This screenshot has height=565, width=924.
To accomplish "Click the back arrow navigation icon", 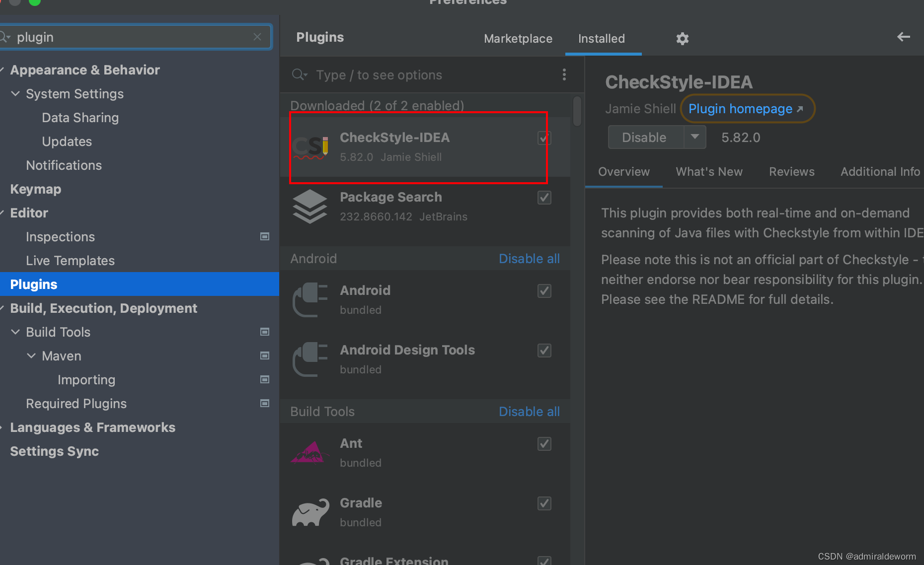I will [904, 37].
